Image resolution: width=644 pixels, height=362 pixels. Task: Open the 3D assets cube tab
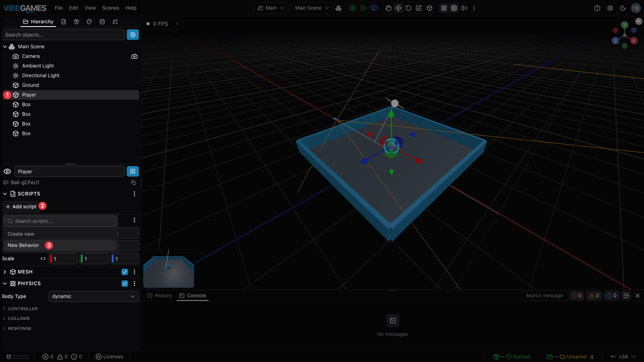(x=76, y=22)
